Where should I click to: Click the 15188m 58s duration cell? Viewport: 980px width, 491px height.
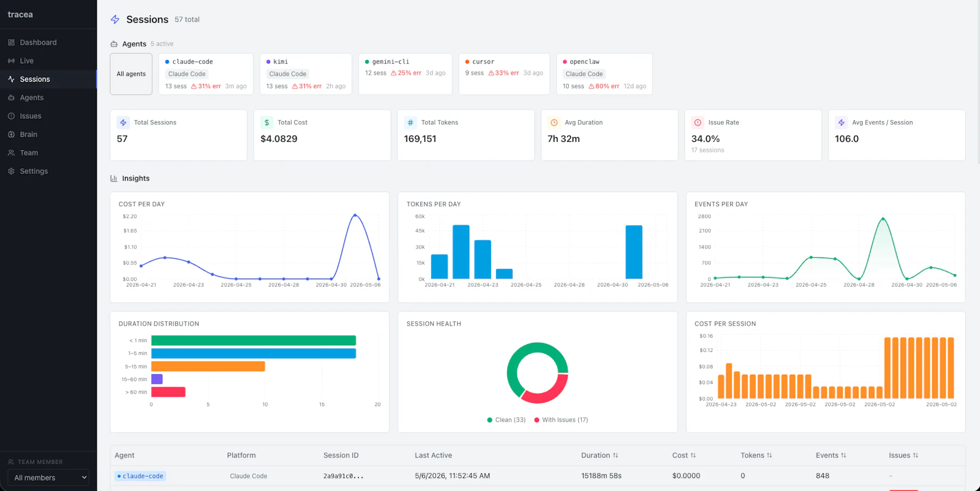coord(601,476)
